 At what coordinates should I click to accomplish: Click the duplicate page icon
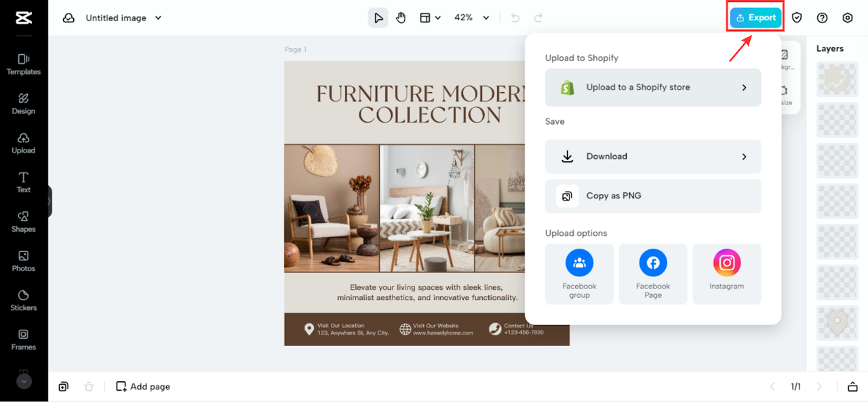pos(63,387)
